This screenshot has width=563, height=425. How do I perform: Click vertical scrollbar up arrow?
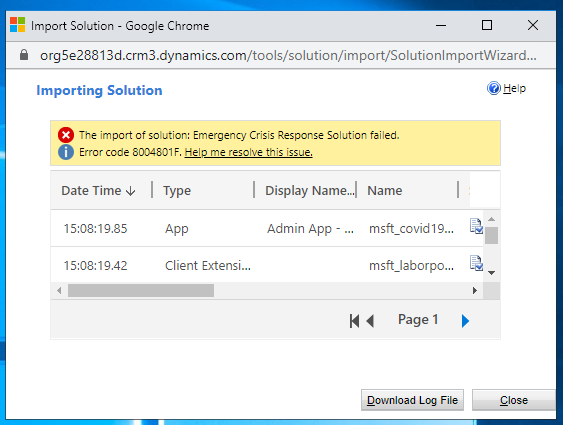click(492, 219)
